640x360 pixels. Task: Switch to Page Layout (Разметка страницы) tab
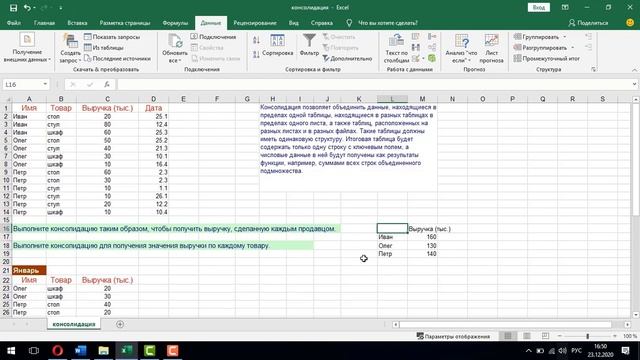tap(125, 23)
